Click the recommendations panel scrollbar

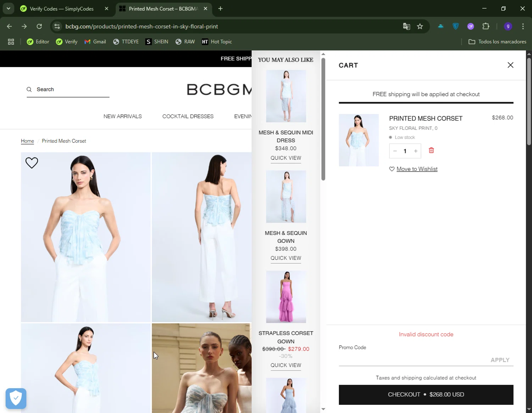323,119
